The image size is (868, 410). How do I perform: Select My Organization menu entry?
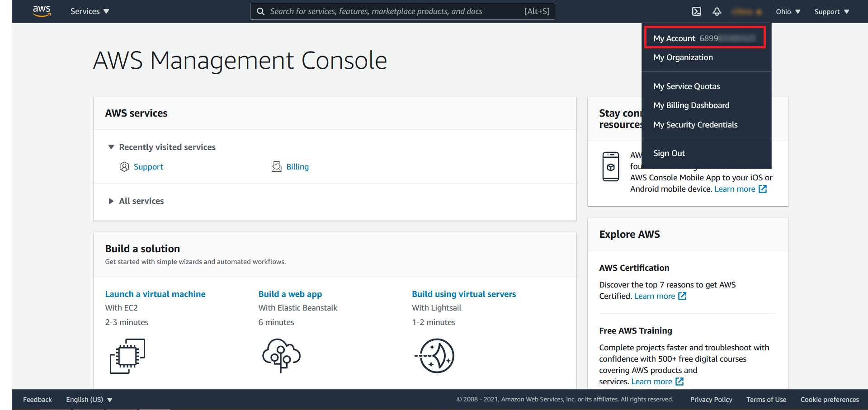pos(683,57)
